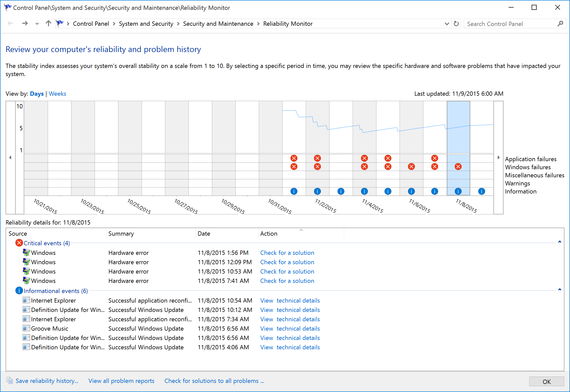Click the blue Informational events icon
This screenshot has height=392, width=570.
tap(19, 290)
